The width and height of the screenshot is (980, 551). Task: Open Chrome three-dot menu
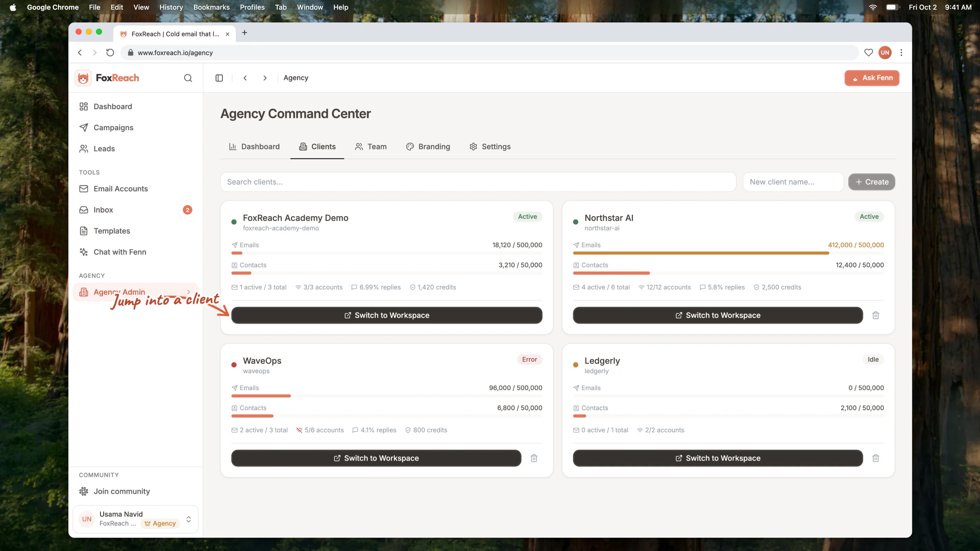[x=901, y=52]
